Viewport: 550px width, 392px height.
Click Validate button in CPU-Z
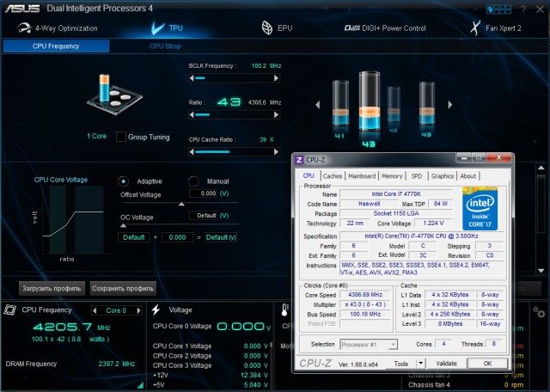(x=447, y=364)
